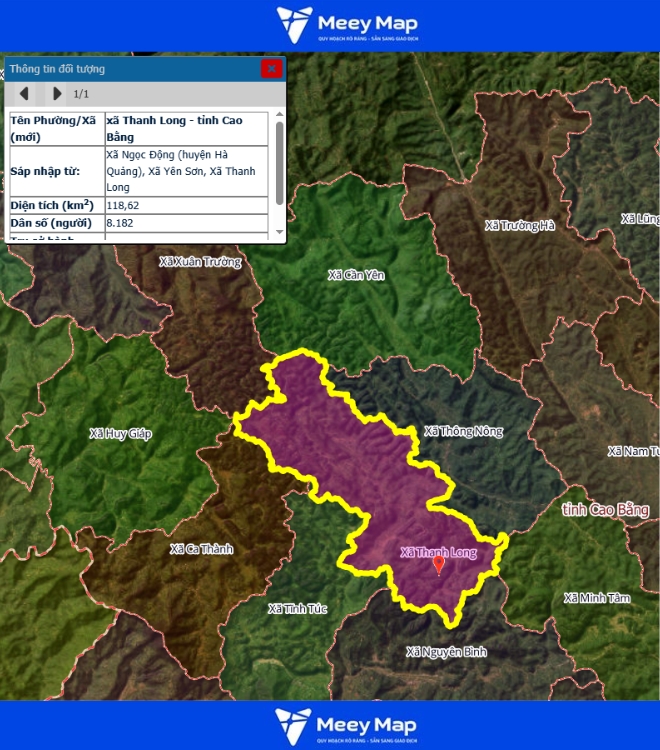
Task: Select the Xã Trường Hà commune label
Action: [x=519, y=225]
